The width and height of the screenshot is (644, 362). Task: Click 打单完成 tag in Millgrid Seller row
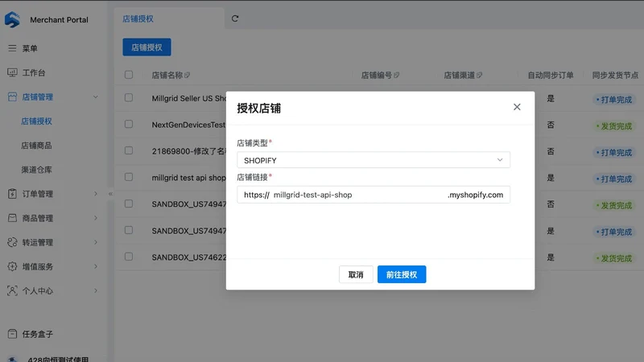614,100
